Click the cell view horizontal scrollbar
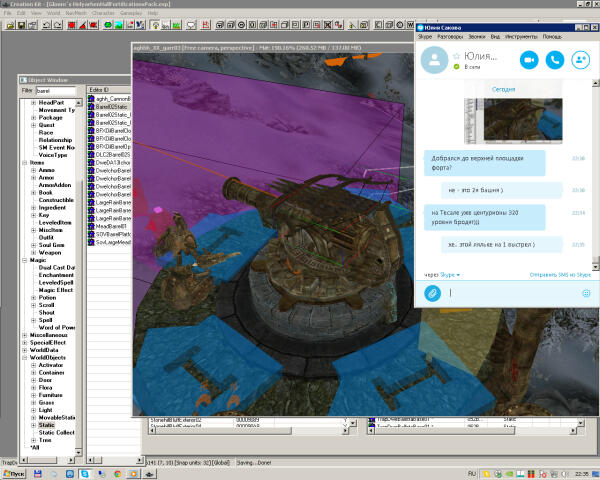The width and height of the screenshot is (600, 480). (x=249, y=431)
